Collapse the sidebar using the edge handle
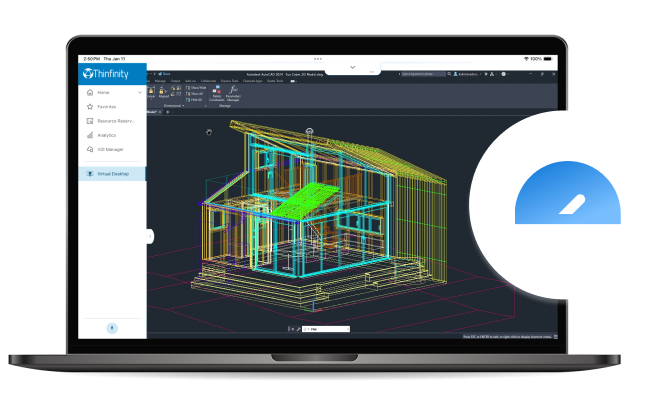 (150, 236)
